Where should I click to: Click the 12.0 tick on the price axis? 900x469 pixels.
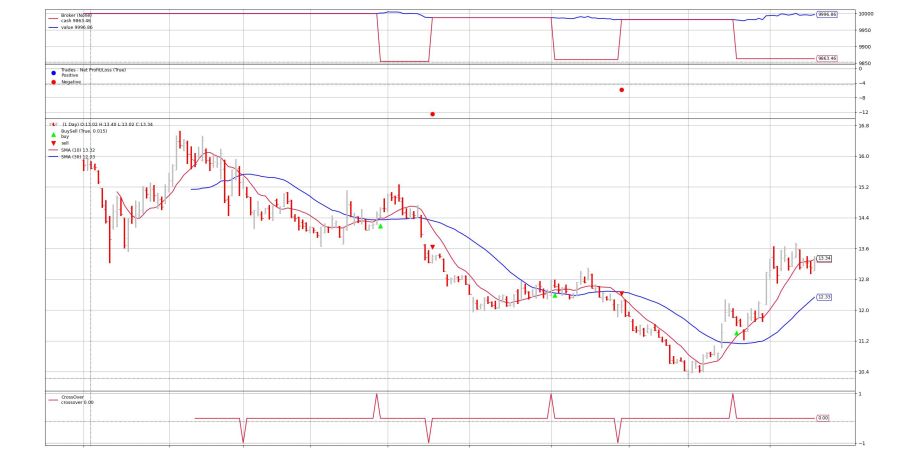864,311
